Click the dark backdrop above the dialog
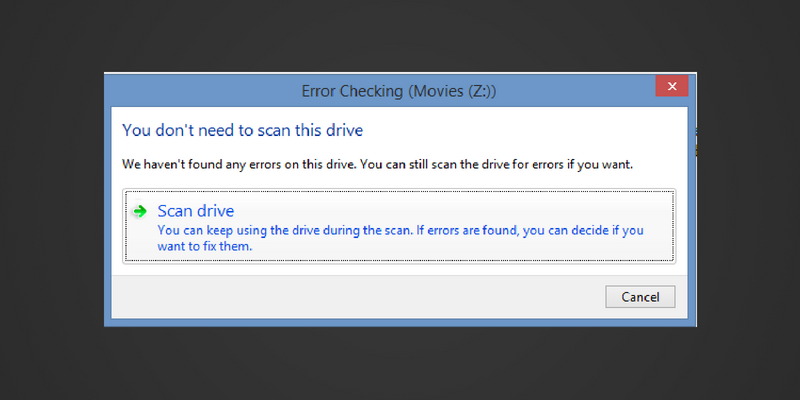Viewport: 800px width, 400px height. [400, 36]
